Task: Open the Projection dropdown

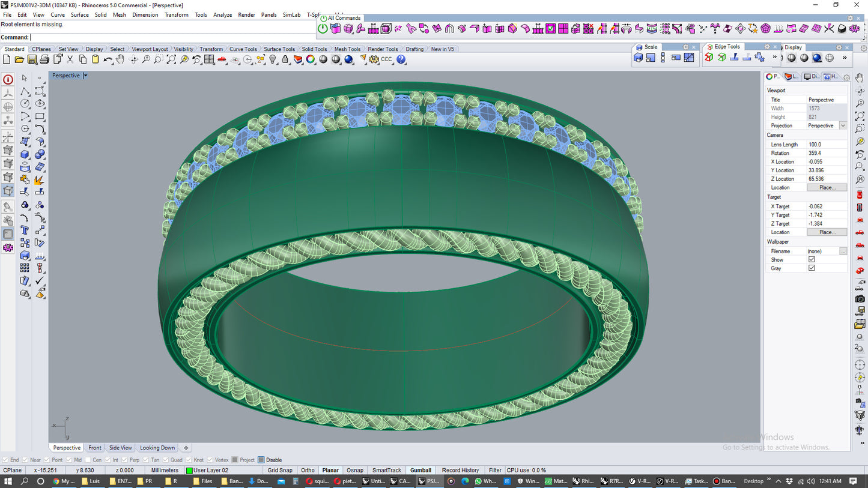Action: click(843, 125)
